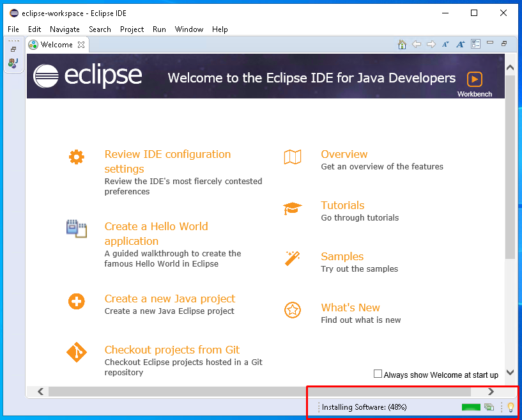Viewport: 522px width, 420px height.
Task: Click the lightbulb tip icon in status bar
Action: tap(510, 407)
